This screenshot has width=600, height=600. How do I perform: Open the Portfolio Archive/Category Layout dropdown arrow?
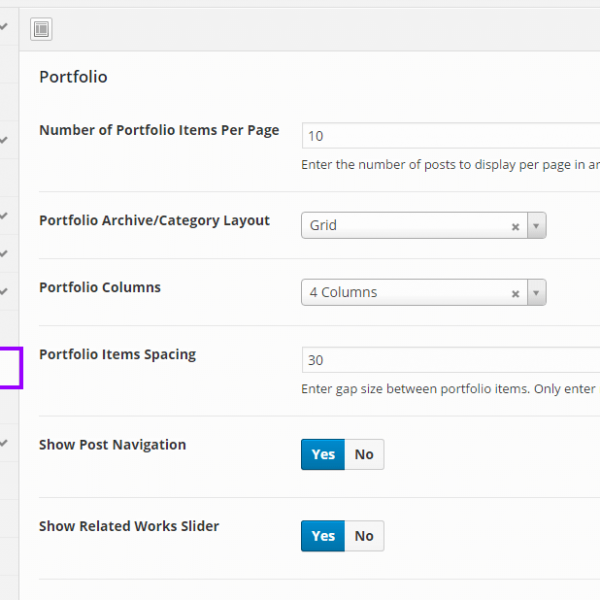[x=537, y=226]
